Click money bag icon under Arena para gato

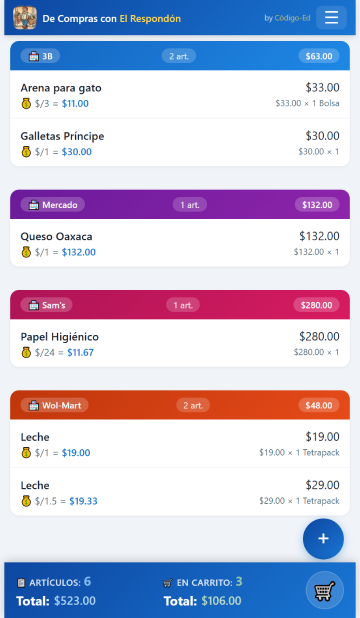coord(26,104)
